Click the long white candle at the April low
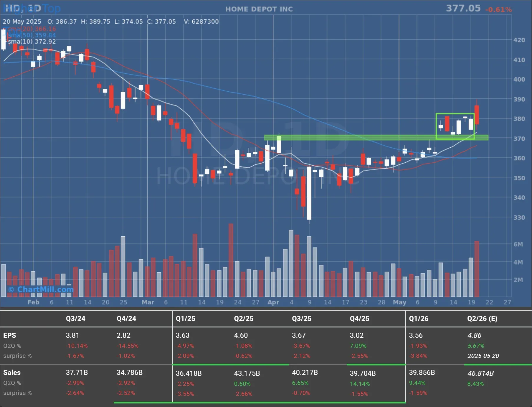This screenshot has width=532, height=407. tap(309, 193)
